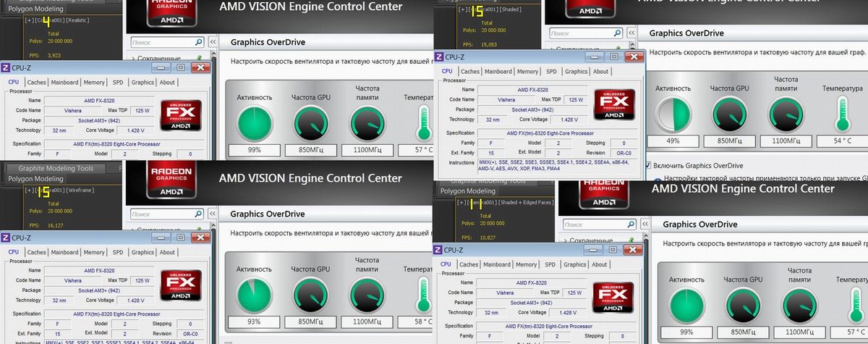The image size is (868, 344).
Task: Click memory clock gauge next to 93% activity
Action: point(367,296)
